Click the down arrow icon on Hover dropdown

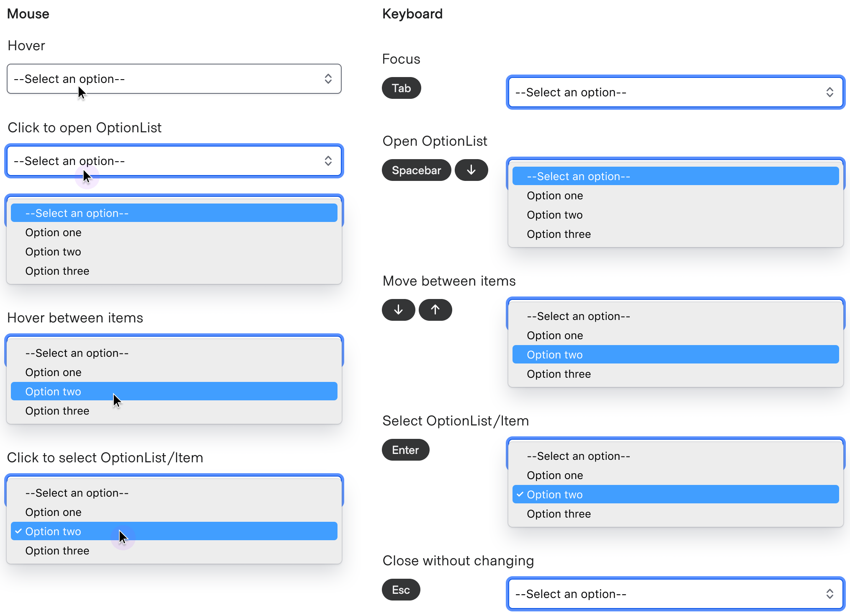(327, 79)
